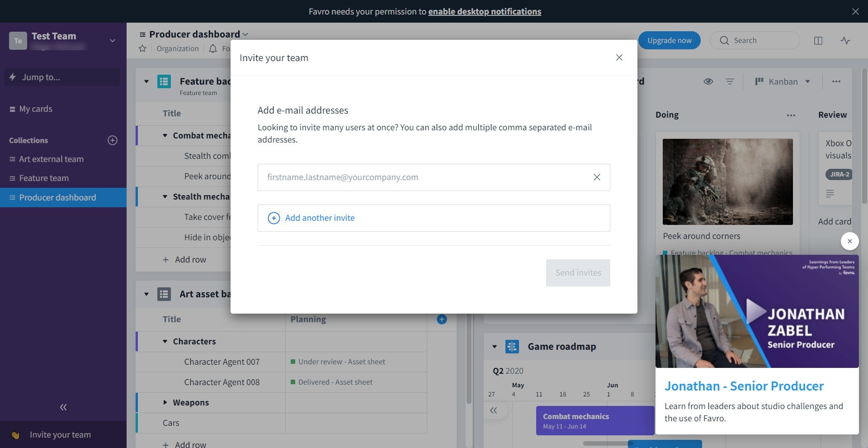The width and height of the screenshot is (868, 448).
Task: Click Add card in Review column
Action: click(835, 222)
